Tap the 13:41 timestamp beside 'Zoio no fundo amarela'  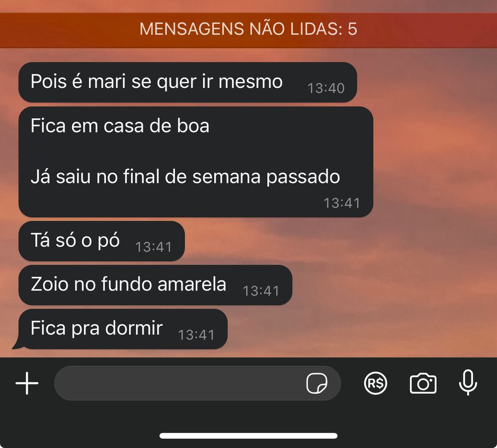261,291
